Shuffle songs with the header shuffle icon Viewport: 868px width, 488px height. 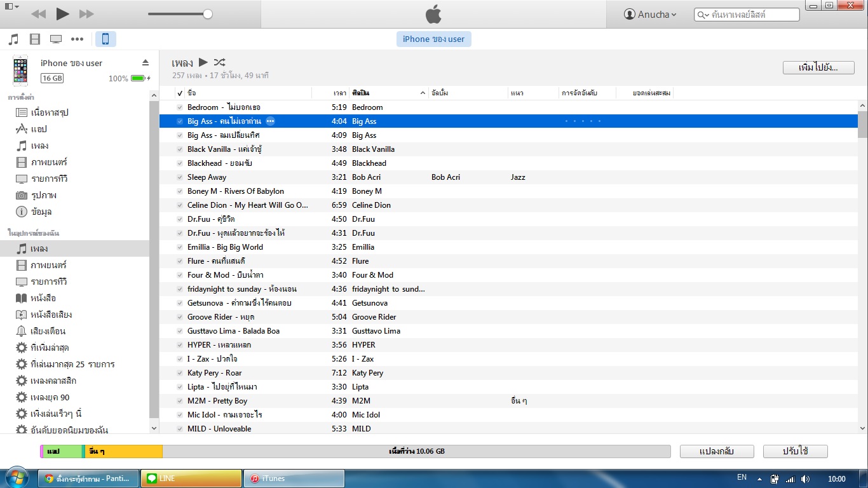pyautogui.click(x=219, y=62)
